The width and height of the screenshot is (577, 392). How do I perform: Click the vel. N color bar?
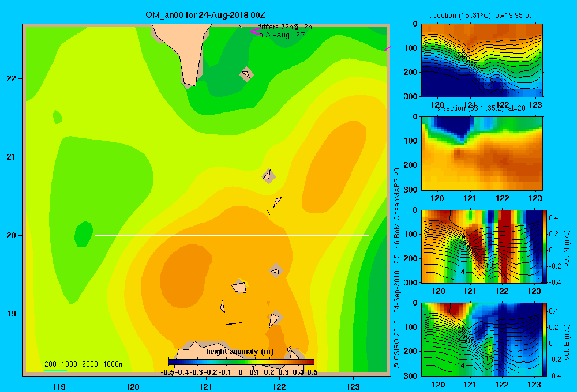click(x=545, y=246)
